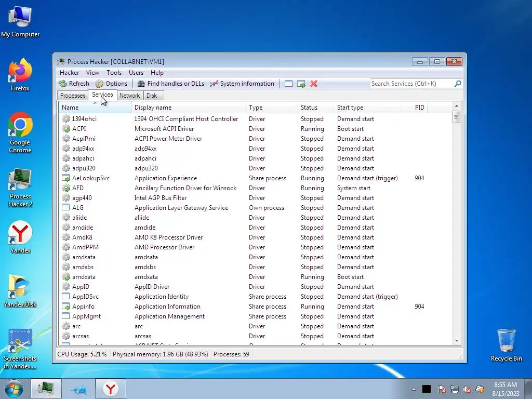This screenshot has width=532, height=399.
Task: Open the View menu
Action: tap(92, 73)
